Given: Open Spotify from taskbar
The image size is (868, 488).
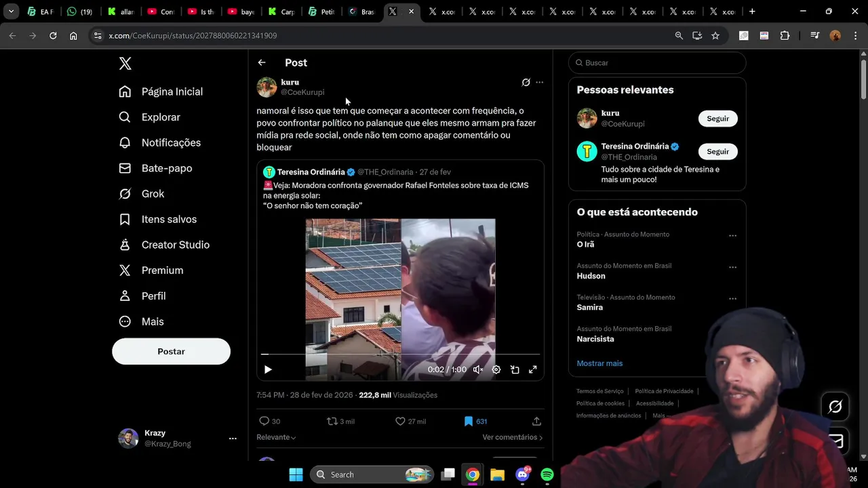Looking at the screenshot, I should click(x=547, y=474).
